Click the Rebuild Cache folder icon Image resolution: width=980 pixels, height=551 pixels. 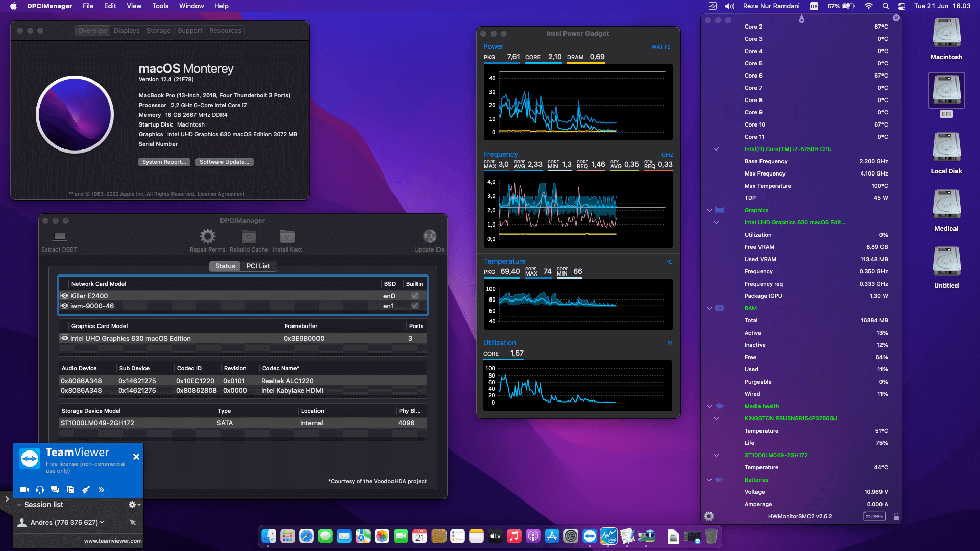click(x=249, y=236)
